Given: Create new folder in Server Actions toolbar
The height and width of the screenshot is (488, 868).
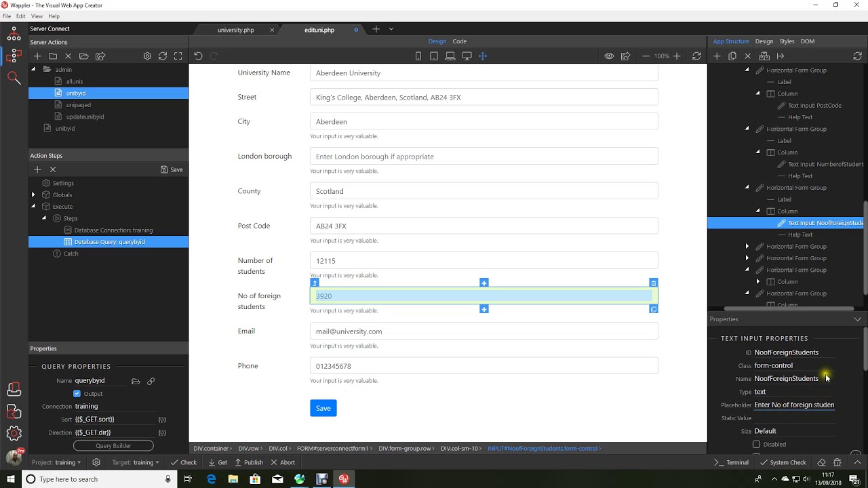Looking at the screenshot, I should click(53, 56).
